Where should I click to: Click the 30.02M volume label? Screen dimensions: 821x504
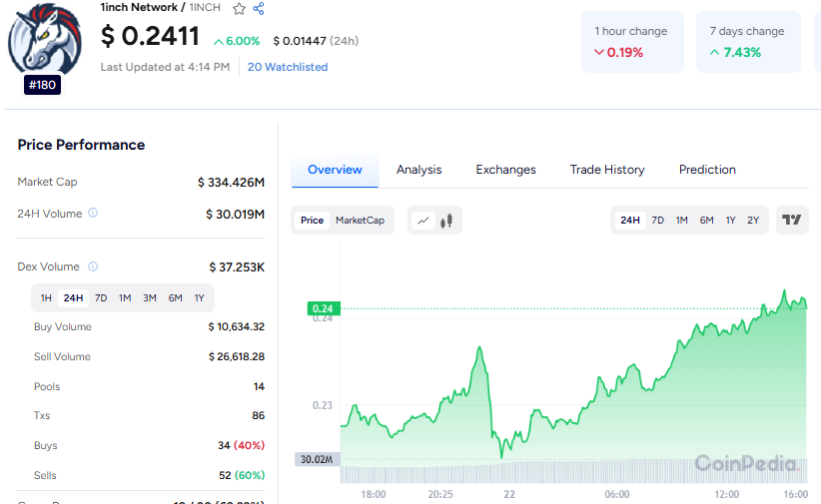(317, 459)
